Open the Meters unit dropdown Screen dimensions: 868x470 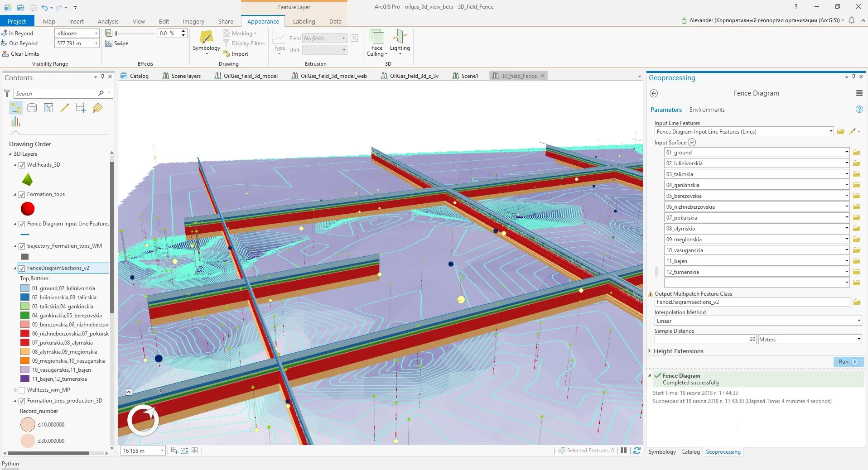click(x=859, y=340)
